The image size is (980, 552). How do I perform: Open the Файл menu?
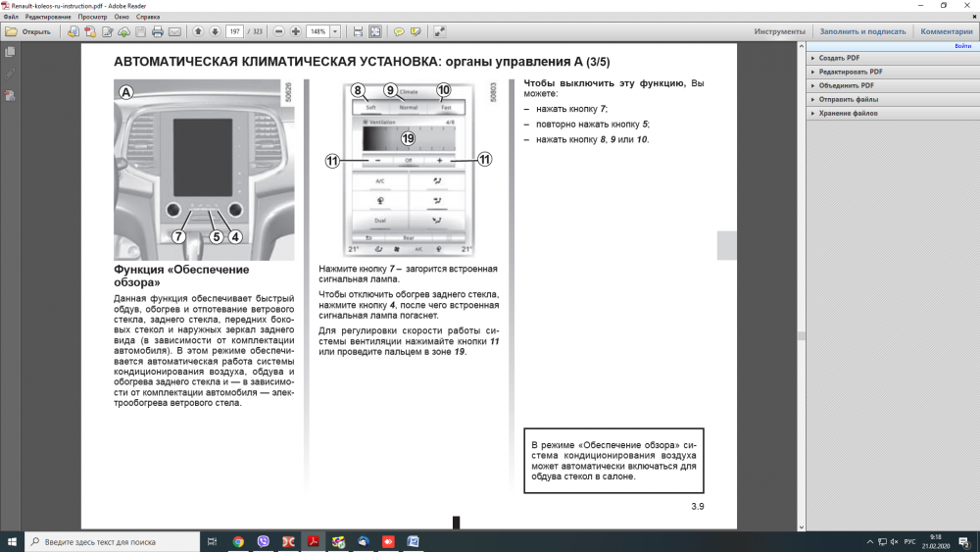click(11, 17)
